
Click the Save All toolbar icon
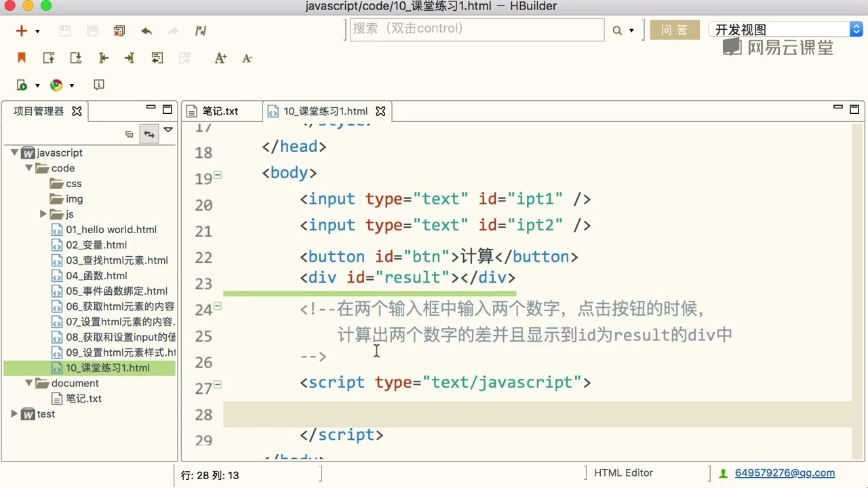92,30
